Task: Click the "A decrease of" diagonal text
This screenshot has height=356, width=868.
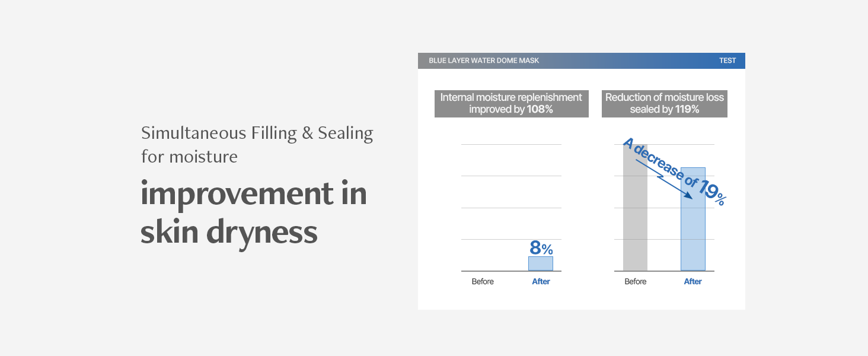Action: click(658, 164)
